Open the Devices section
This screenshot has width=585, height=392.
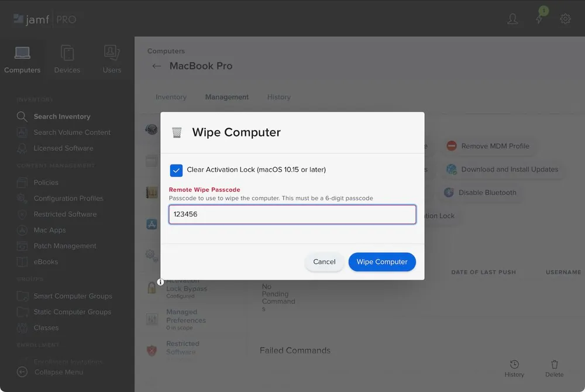pyautogui.click(x=67, y=58)
